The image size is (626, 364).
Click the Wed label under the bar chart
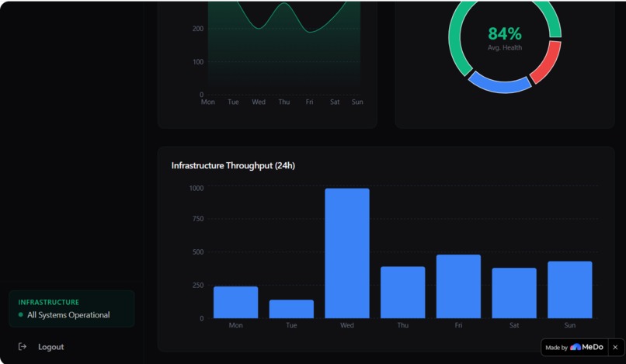(347, 325)
